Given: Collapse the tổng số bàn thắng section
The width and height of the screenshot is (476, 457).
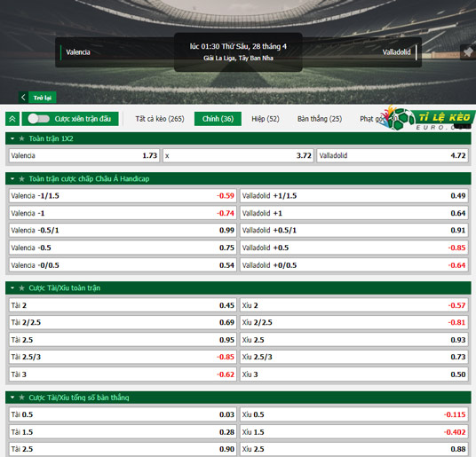Looking at the screenshot, I should (x=12, y=398).
